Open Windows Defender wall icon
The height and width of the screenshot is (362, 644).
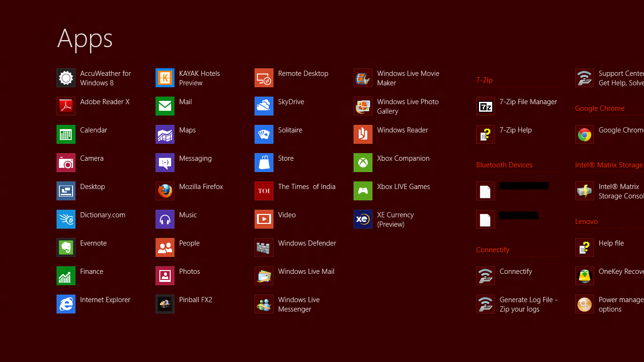(264, 247)
